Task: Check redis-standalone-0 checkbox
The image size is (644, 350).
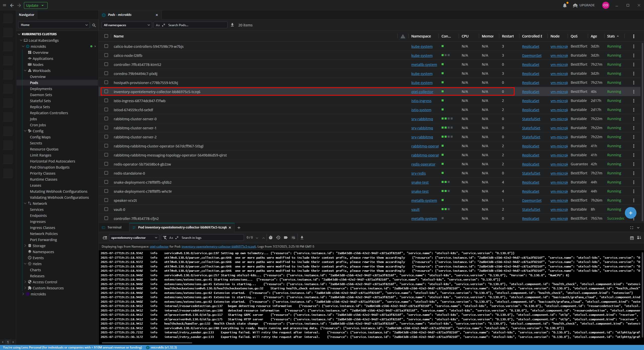Action: click(x=106, y=173)
